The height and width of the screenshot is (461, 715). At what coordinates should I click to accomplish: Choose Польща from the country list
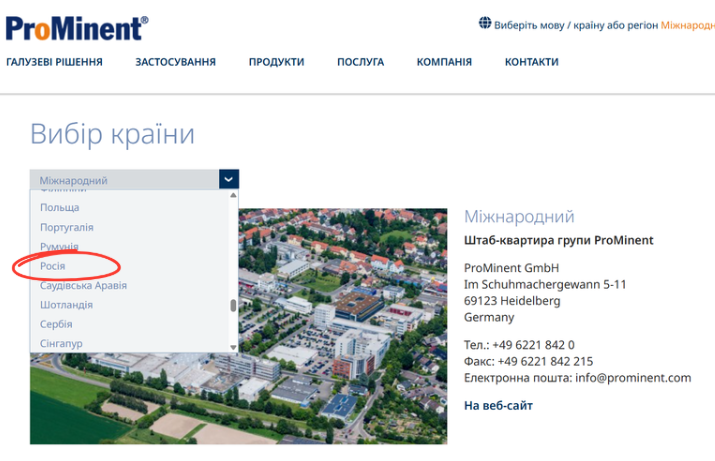point(60,208)
